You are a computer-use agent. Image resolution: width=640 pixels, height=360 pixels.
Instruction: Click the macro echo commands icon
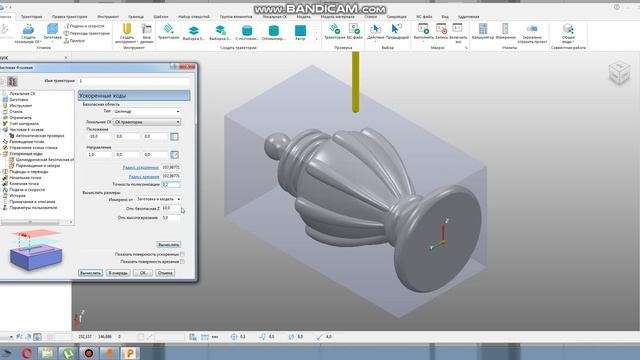click(x=458, y=28)
